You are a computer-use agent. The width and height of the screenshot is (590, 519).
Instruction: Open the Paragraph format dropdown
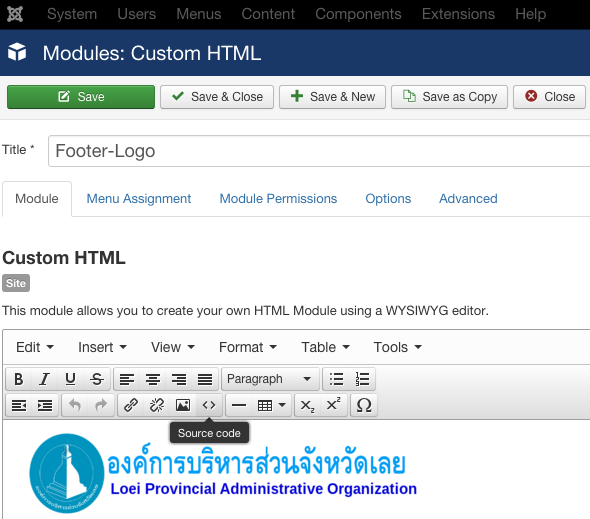click(270, 379)
